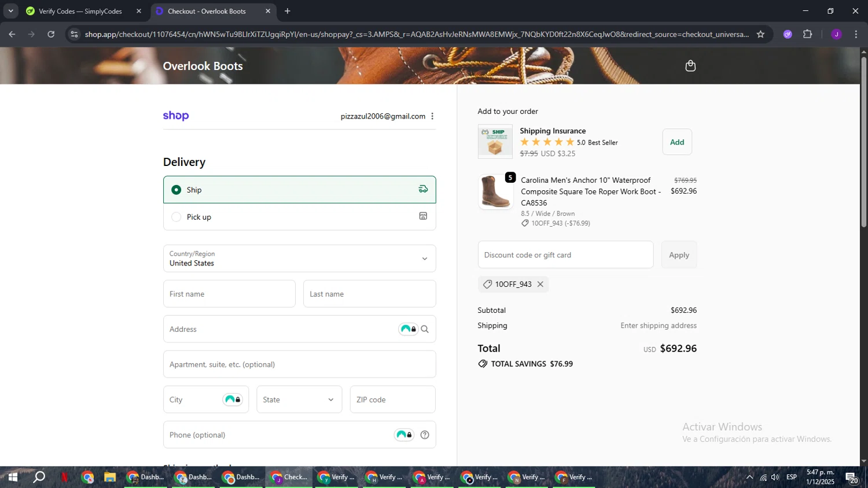Screen dimensions: 868x488
Task: Click the purple extension icon in toolbar
Action: pyautogui.click(x=788, y=34)
